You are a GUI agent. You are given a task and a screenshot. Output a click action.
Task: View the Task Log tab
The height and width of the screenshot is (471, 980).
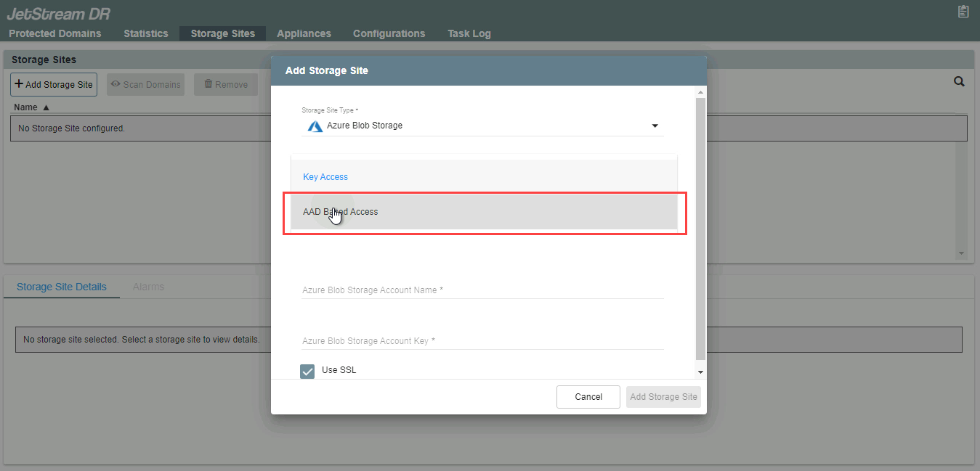[x=469, y=33]
